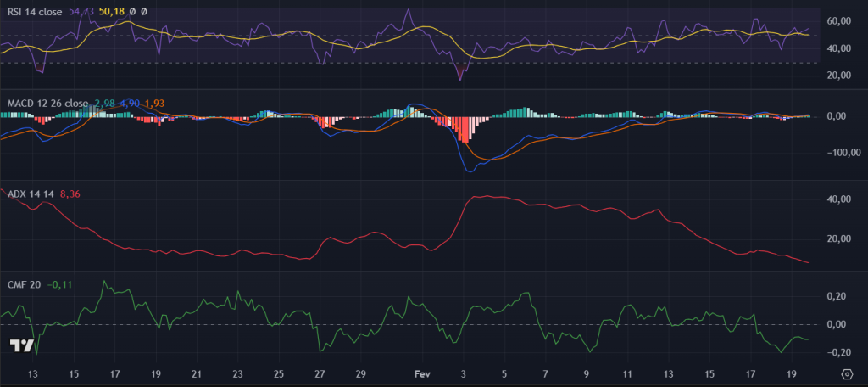The height and width of the screenshot is (387, 868).
Task: Select the MACD 12 26 close legend
Action: [x=47, y=104]
